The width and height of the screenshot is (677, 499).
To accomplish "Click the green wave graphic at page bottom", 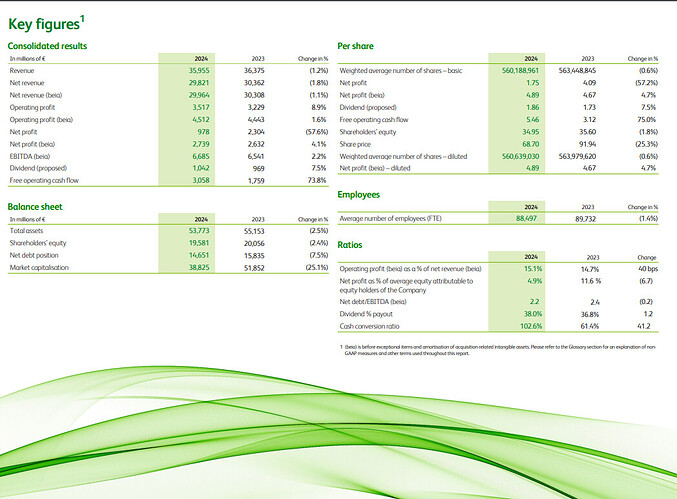I will pos(338,440).
